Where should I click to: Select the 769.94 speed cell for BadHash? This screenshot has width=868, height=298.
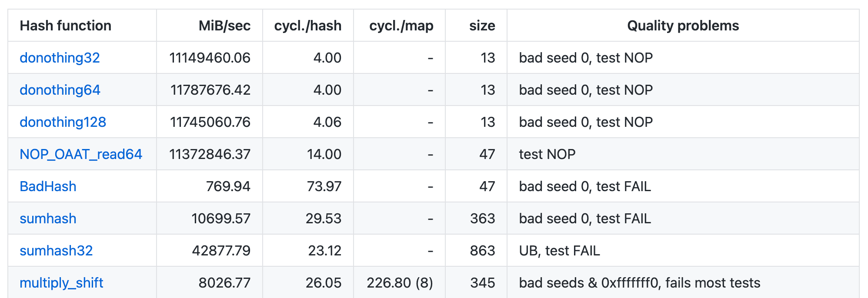point(228,186)
